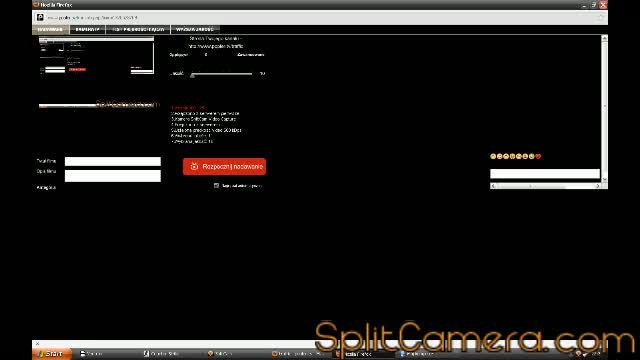Click the webcam preview thumbnail
This screenshot has height=360, width=640.
(96, 56)
